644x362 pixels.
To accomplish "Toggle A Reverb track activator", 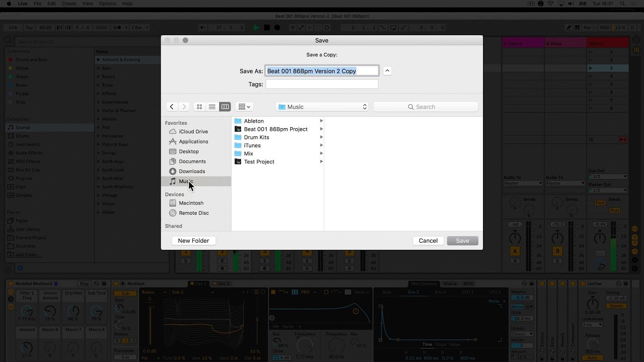I will tap(515, 251).
